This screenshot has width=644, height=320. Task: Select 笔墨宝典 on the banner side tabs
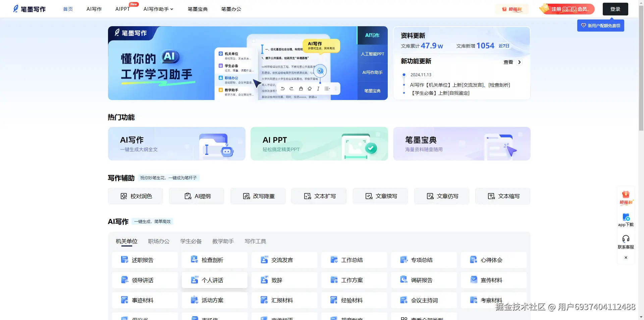click(372, 91)
